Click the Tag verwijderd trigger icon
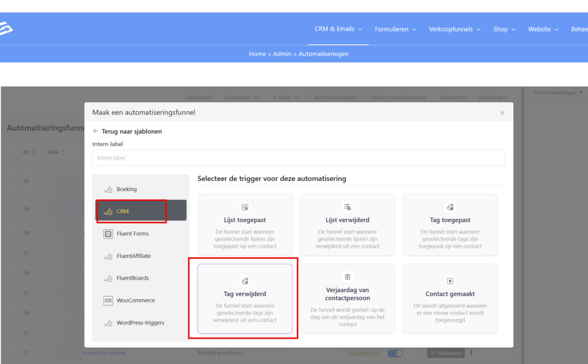Screen dimensions: 588x364 245,281
